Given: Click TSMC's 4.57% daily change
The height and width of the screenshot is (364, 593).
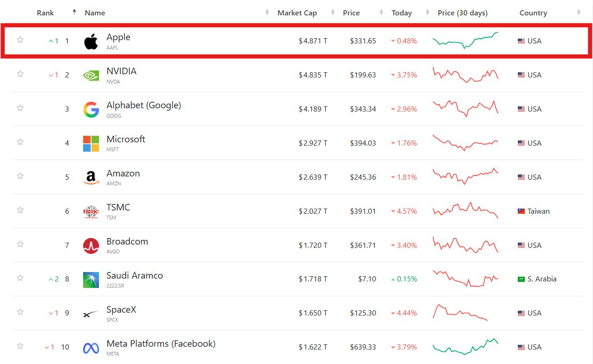Looking at the screenshot, I should 404,211.
